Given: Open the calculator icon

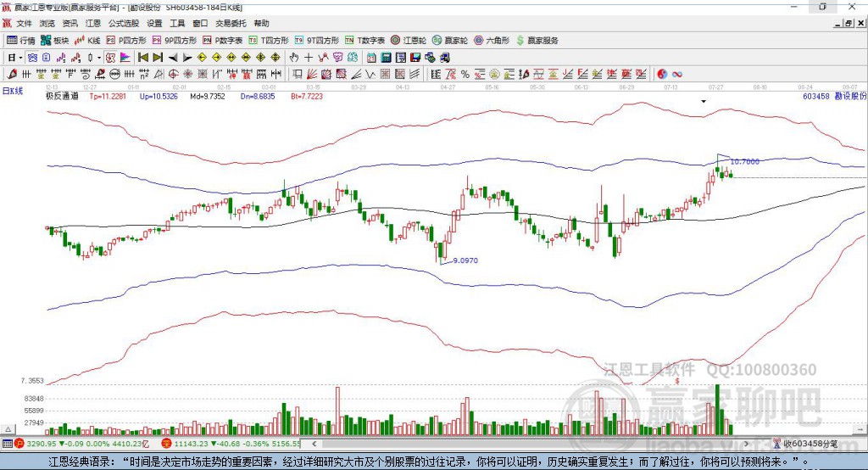Looking at the screenshot, I should [x=386, y=58].
